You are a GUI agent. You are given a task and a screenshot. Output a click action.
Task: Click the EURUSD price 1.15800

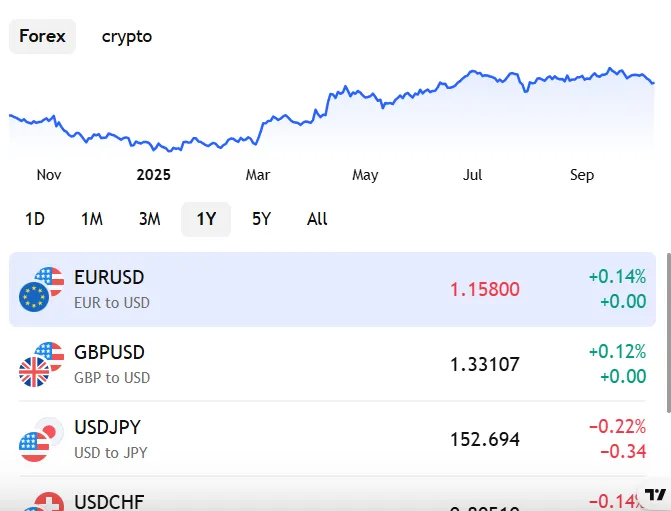(484, 290)
